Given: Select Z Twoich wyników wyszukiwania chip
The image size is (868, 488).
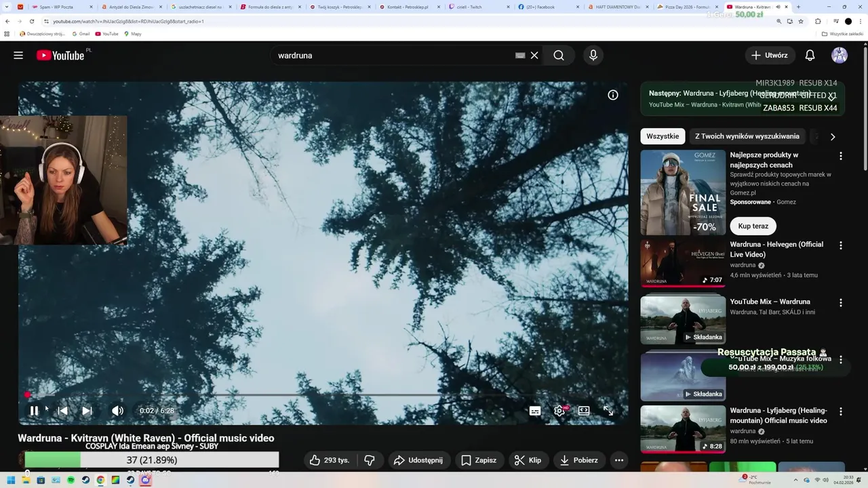Looking at the screenshot, I should tap(747, 136).
